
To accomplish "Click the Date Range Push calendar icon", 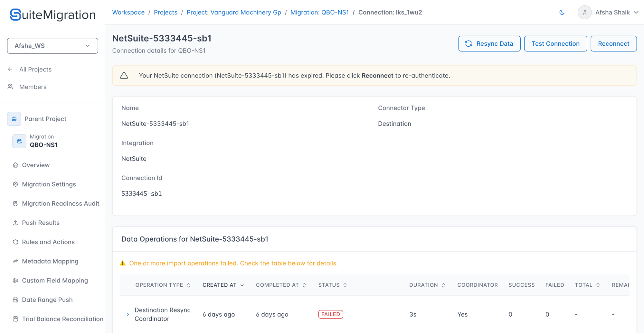I will pyautogui.click(x=15, y=300).
